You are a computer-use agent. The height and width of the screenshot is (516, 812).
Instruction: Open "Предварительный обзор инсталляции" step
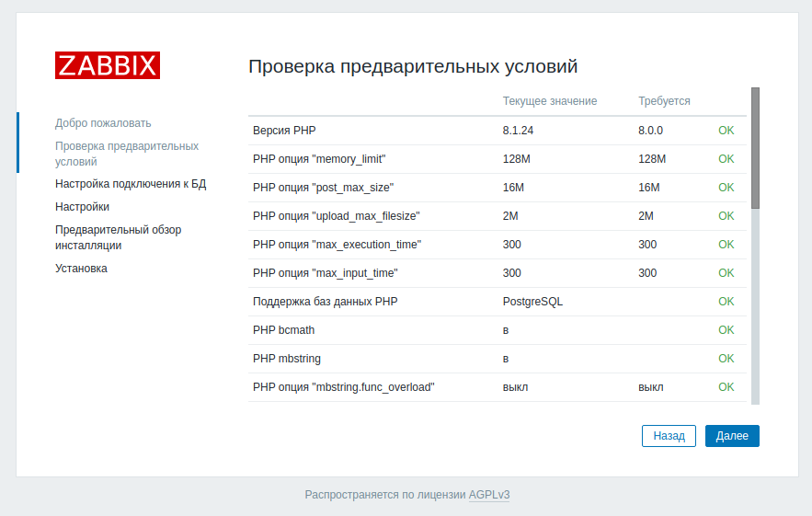[118, 237]
